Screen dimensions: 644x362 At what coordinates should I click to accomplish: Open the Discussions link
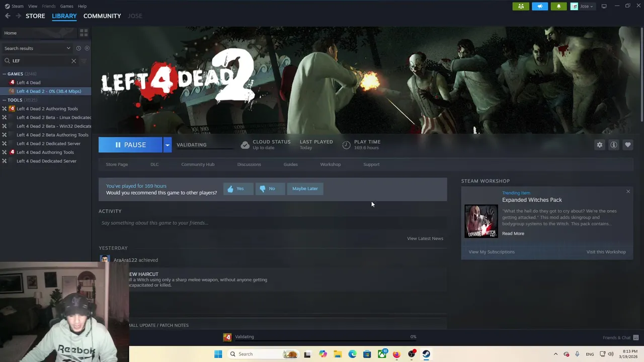pyautogui.click(x=249, y=164)
